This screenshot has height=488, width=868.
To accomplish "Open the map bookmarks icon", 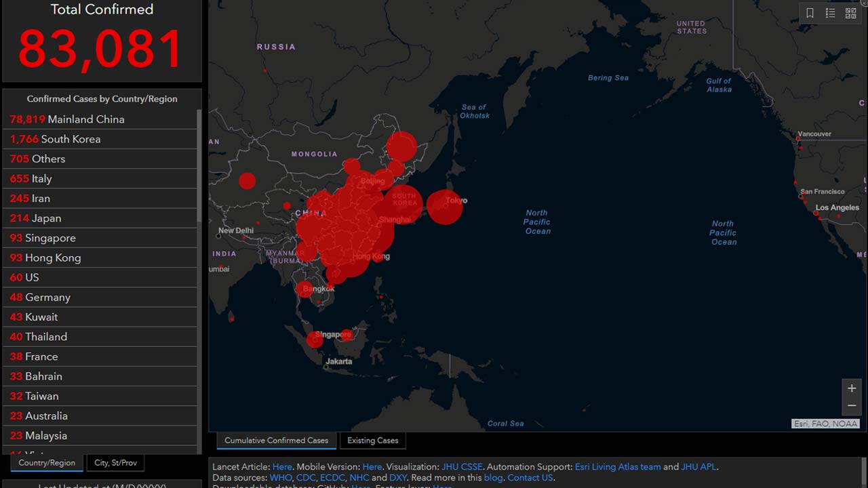I will [x=810, y=13].
